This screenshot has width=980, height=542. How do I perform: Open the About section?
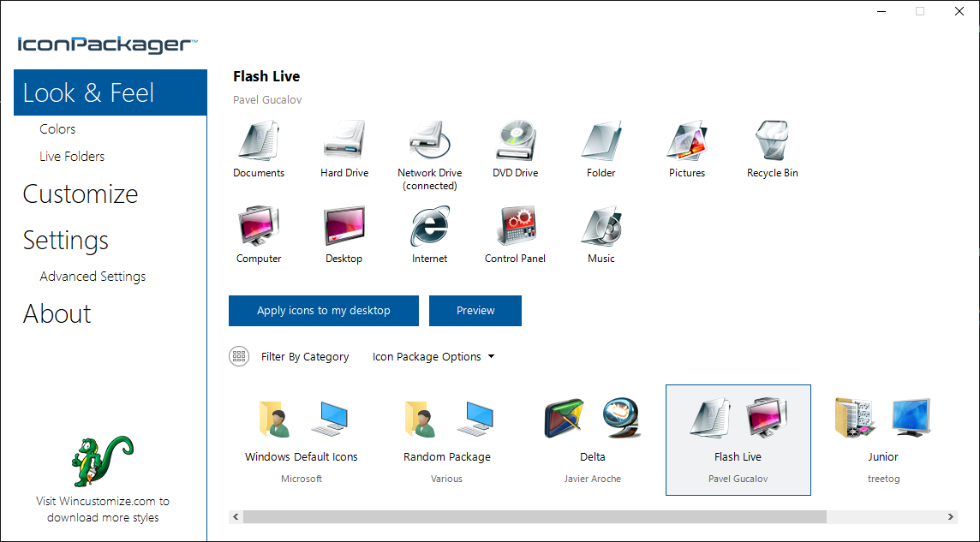pyautogui.click(x=57, y=313)
